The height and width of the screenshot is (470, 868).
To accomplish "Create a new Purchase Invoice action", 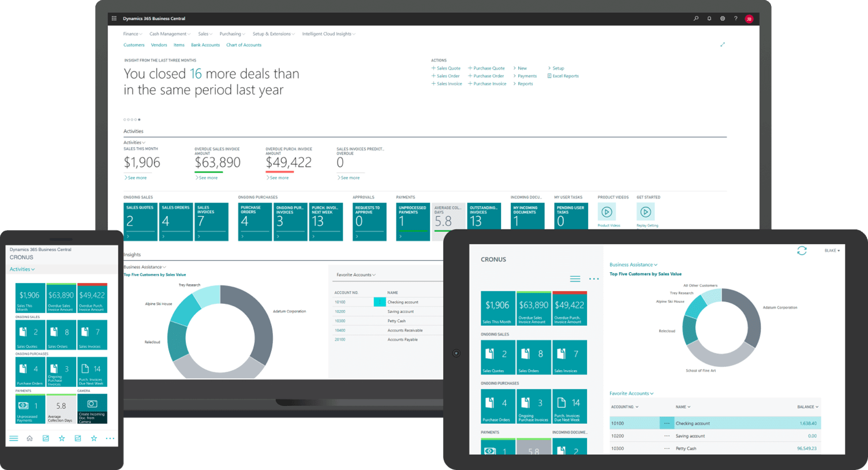I will click(x=487, y=84).
